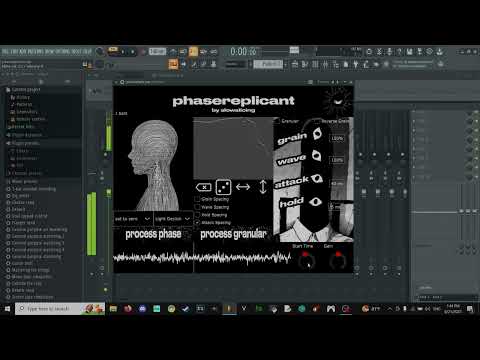Click the Gain knob
This screenshot has height=360, width=480.
[337, 260]
